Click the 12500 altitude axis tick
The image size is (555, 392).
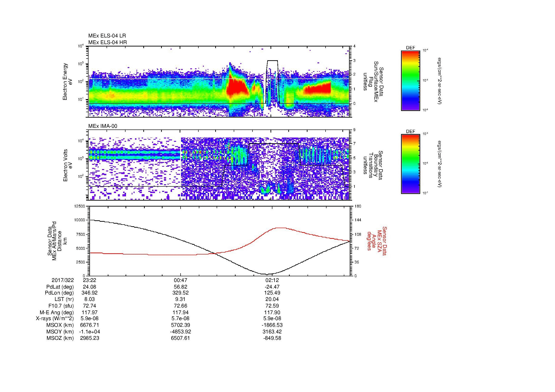tap(80, 206)
